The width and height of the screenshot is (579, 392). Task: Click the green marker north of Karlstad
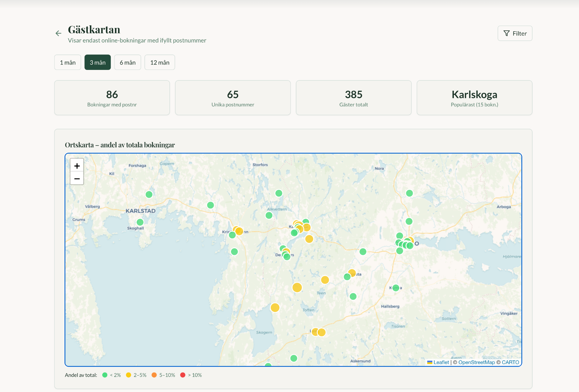pos(149,194)
